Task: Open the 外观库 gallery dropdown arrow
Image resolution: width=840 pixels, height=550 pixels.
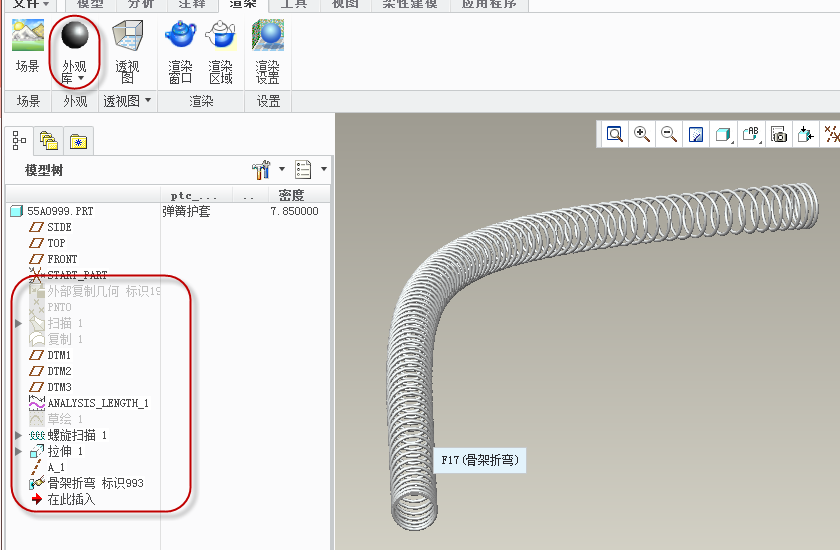Action: click(x=81, y=78)
